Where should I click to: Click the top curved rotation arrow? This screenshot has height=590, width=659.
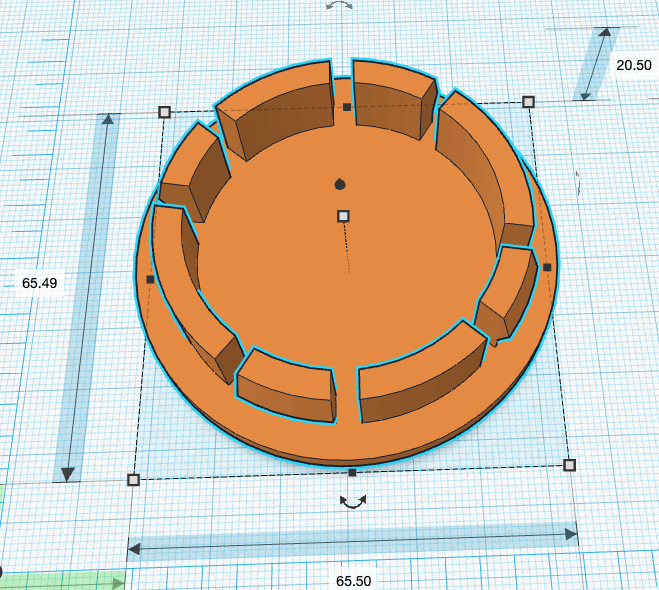point(340,5)
